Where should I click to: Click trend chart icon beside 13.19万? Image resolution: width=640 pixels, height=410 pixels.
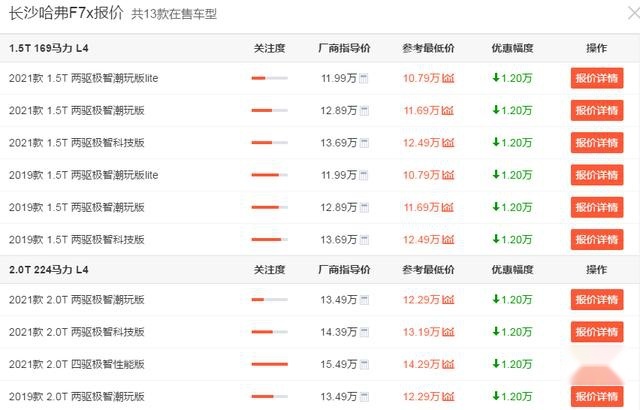click(448, 332)
